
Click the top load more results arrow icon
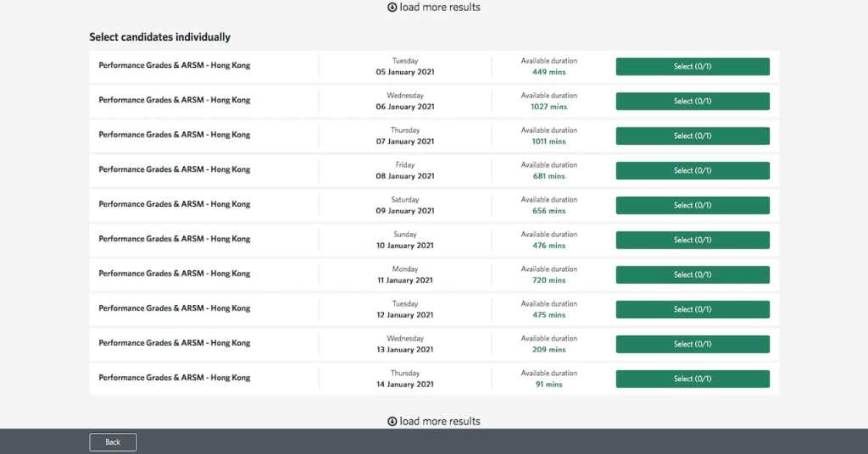[392, 8]
